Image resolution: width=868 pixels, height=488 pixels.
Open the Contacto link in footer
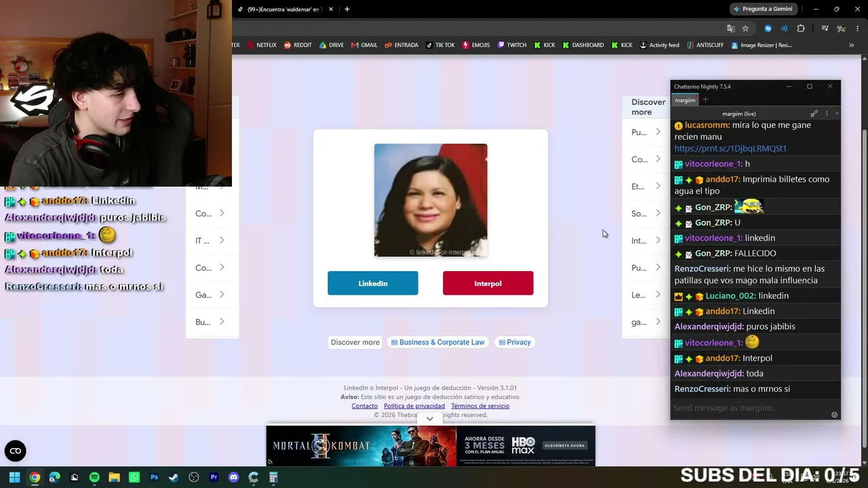(365, 406)
